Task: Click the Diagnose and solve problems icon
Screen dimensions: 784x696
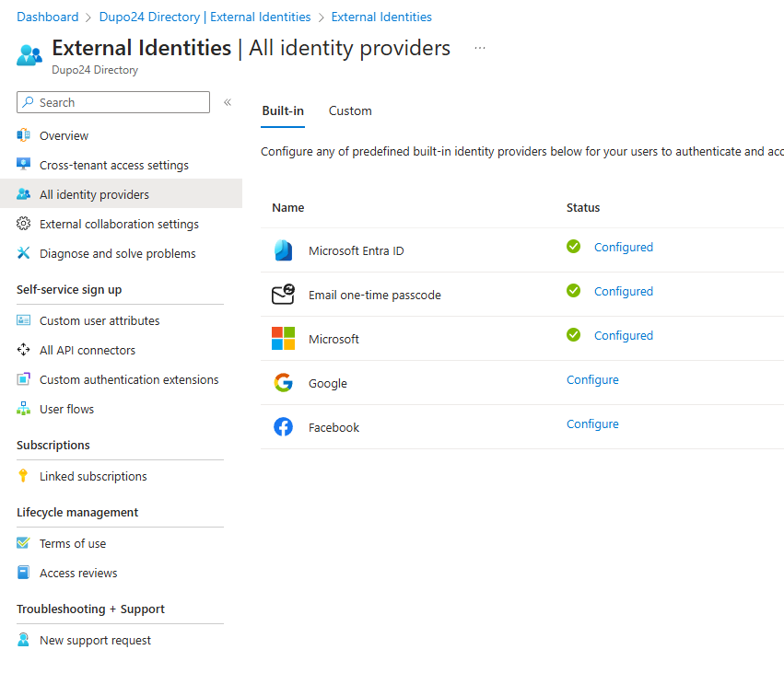Action: click(x=24, y=253)
